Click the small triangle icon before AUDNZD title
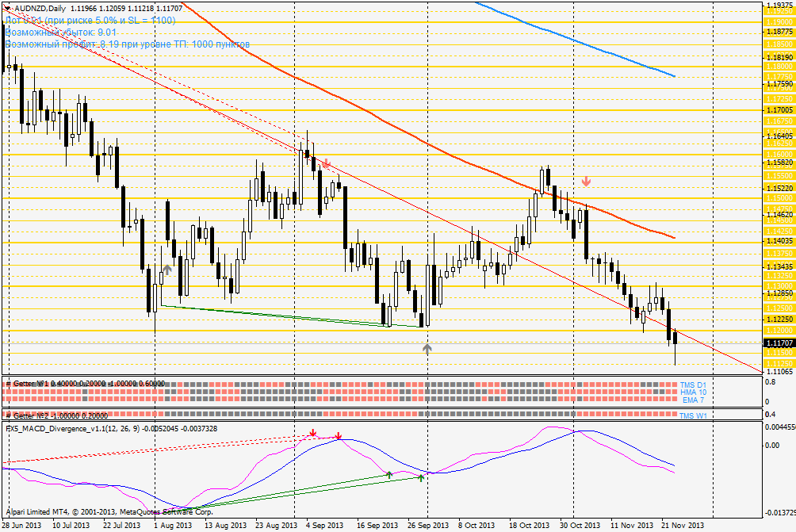 pyautogui.click(x=6, y=8)
